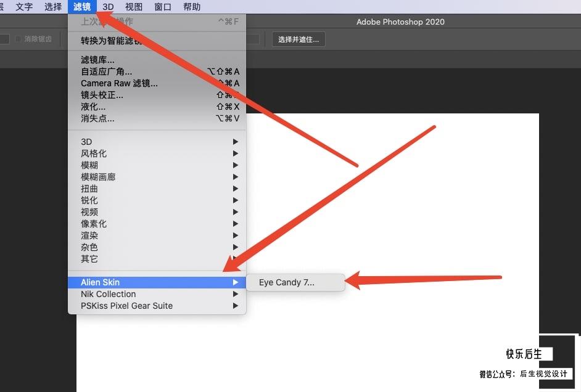
Task: Expand the 视频 submenu
Action: pos(157,212)
